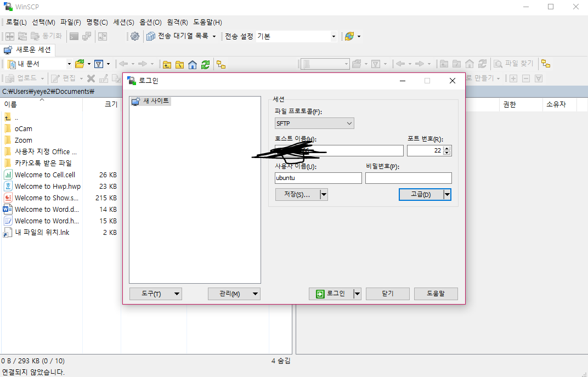
Task: Expand the 전송 대기열 목록 dropdown arrow
Action: tap(214, 36)
